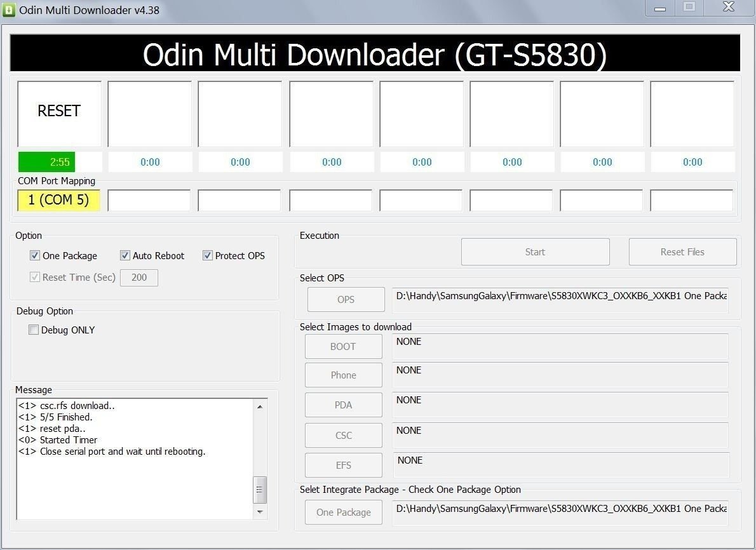756x550 pixels.
Task: Click the yellow 1 (COM 5) port box
Action: [x=59, y=200]
